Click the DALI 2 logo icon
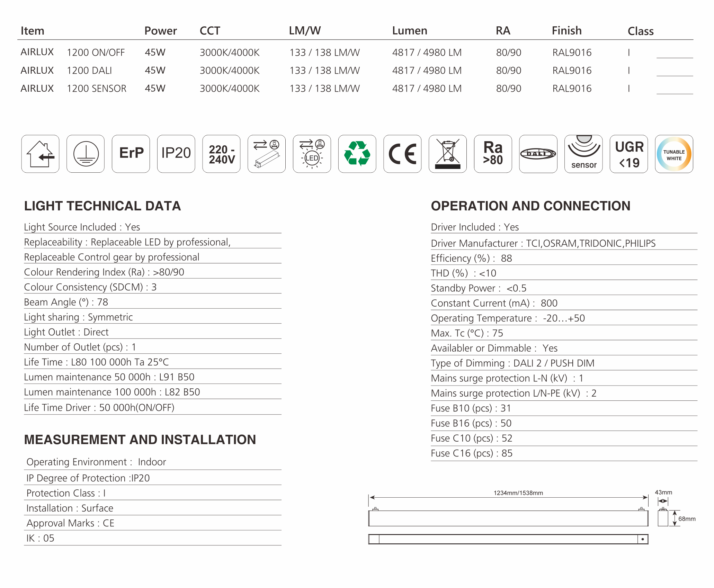This screenshot has height=588, width=714. (538, 154)
